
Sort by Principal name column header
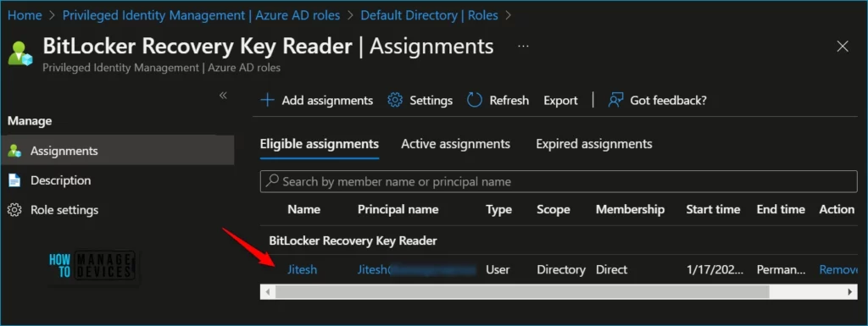(398, 209)
